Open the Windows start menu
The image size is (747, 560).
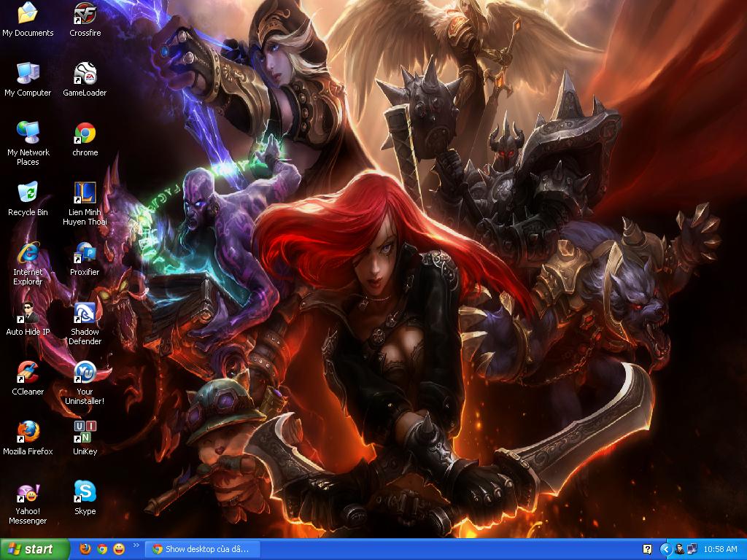pos(35,549)
